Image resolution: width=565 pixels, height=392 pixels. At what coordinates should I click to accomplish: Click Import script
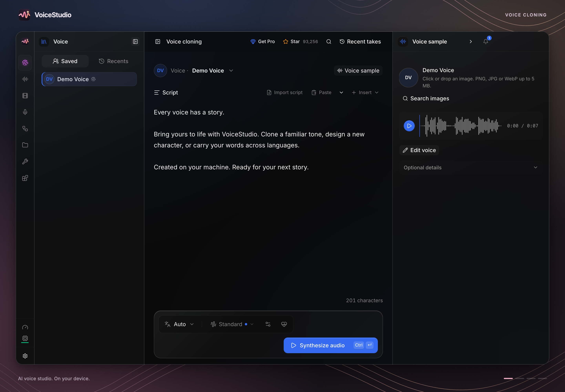point(285,92)
